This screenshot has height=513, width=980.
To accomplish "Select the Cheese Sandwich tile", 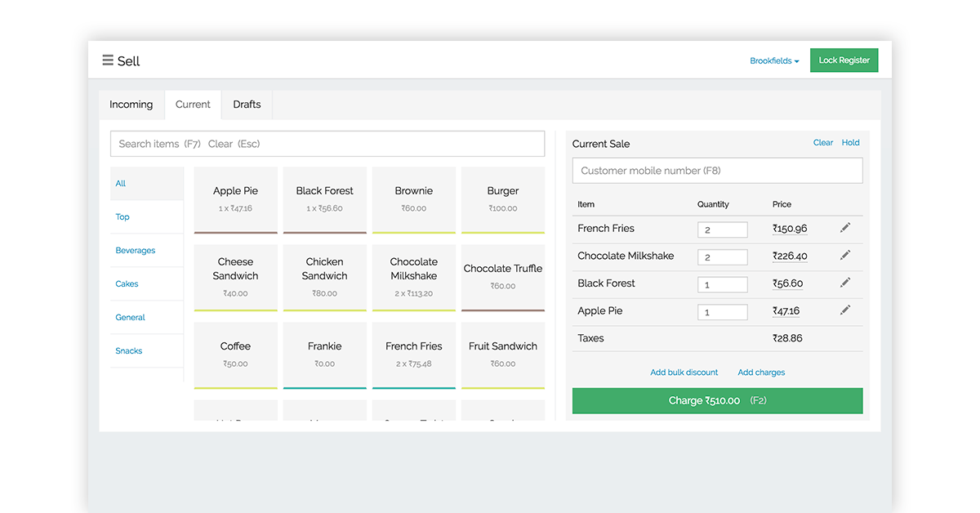I will [236, 278].
